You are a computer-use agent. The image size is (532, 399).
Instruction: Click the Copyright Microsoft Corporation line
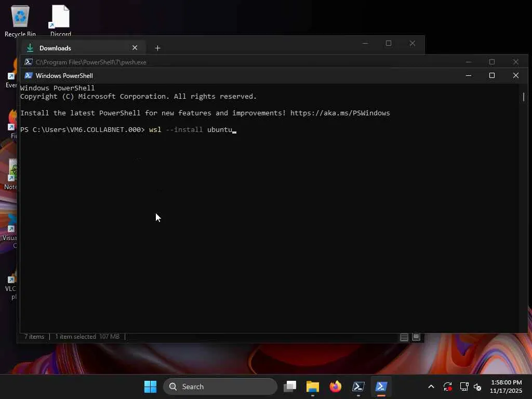point(138,96)
